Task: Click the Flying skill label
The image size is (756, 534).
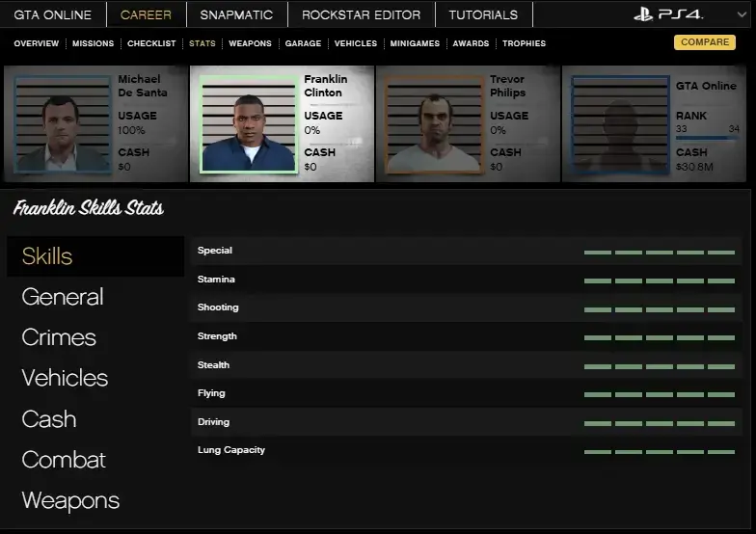Action: click(x=211, y=393)
